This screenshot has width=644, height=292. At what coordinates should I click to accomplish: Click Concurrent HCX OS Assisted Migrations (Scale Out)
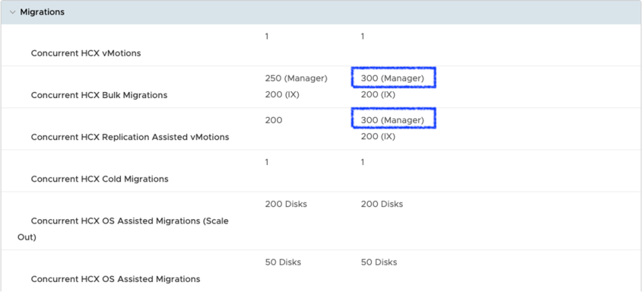[129, 221]
